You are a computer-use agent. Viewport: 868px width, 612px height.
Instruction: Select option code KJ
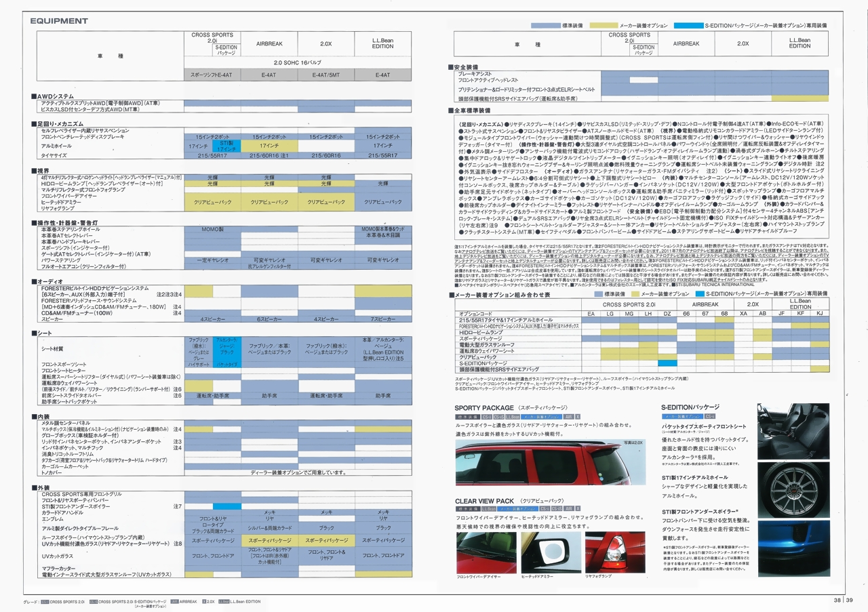[819, 314]
